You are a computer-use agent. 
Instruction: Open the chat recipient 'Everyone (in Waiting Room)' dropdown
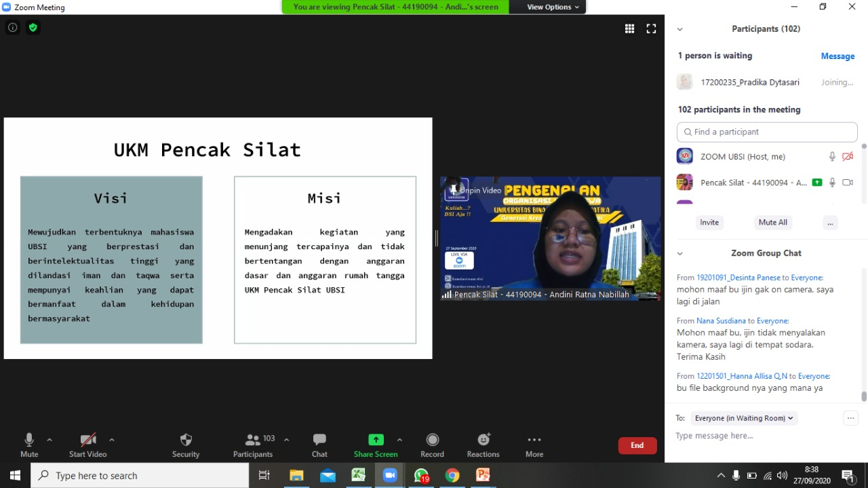click(x=745, y=418)
